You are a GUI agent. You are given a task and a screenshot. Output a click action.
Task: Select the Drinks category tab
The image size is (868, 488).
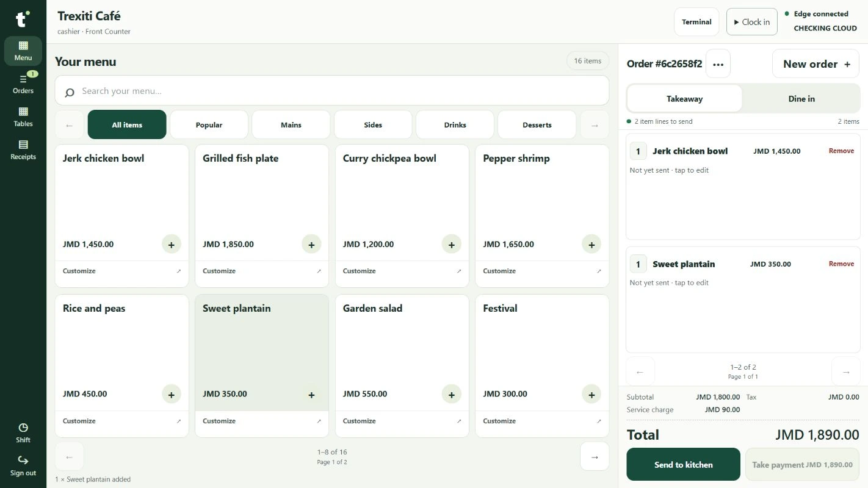[x=455, y=124]
